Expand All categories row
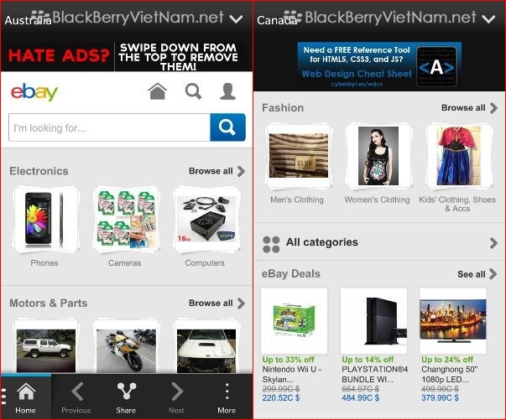 pos(380,242)
